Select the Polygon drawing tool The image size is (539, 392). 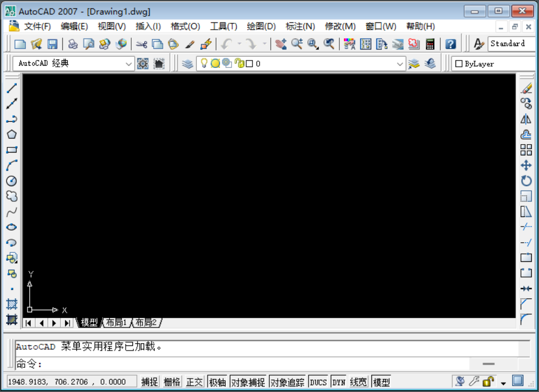click(11, 135)
